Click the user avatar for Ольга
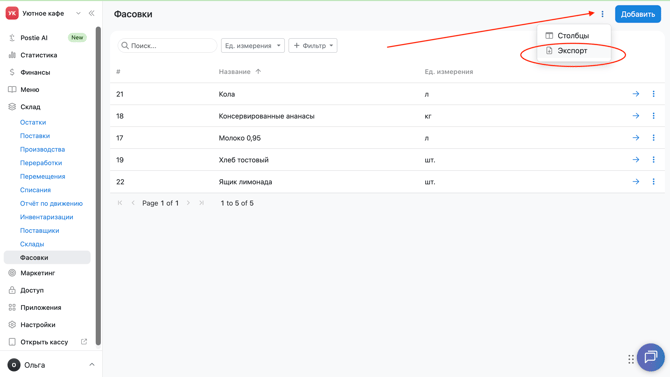Image resolution: width=670 pixels, height=377 pixels. 14,365
